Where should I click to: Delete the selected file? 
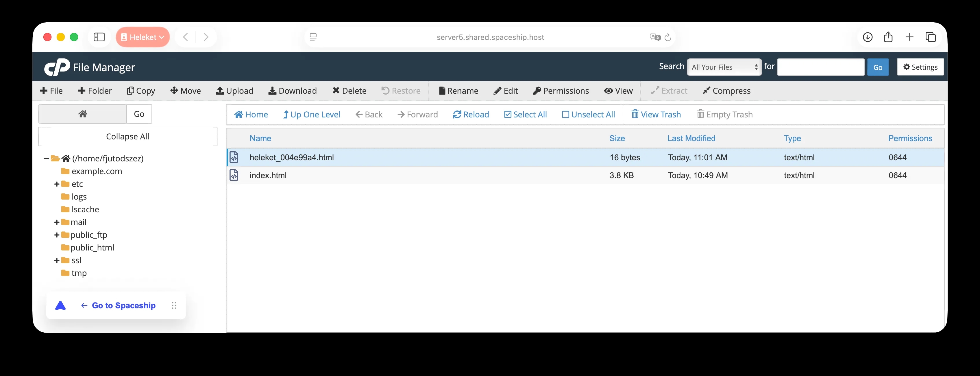349,91
